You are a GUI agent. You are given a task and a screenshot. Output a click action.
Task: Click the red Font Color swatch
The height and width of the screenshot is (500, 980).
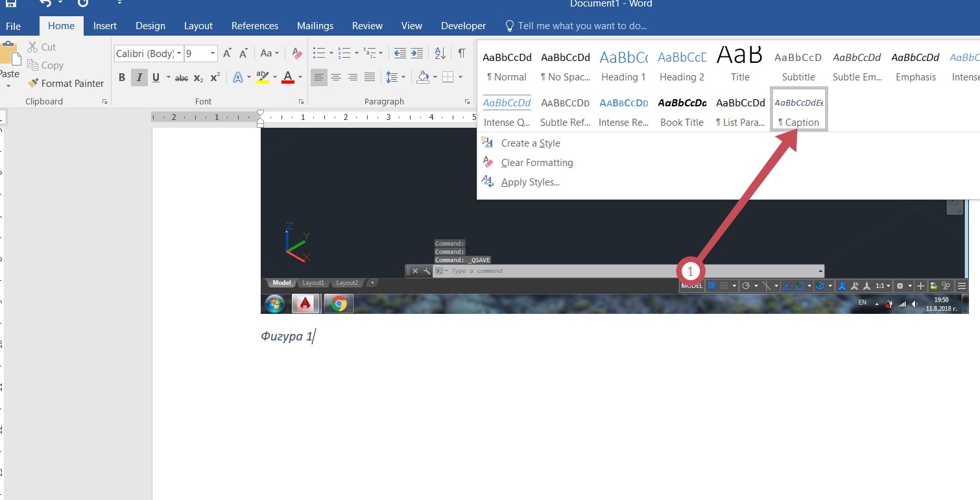coord(288,78)
